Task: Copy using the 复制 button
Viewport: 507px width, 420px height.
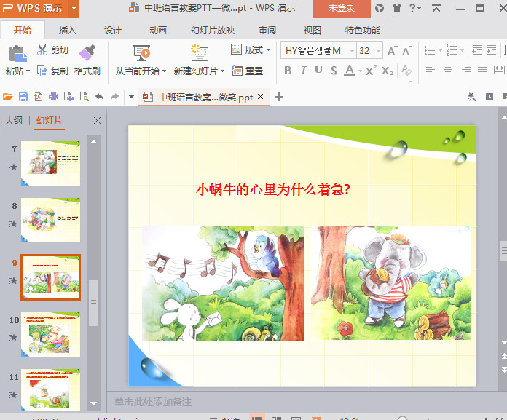Action: [52, 71]
